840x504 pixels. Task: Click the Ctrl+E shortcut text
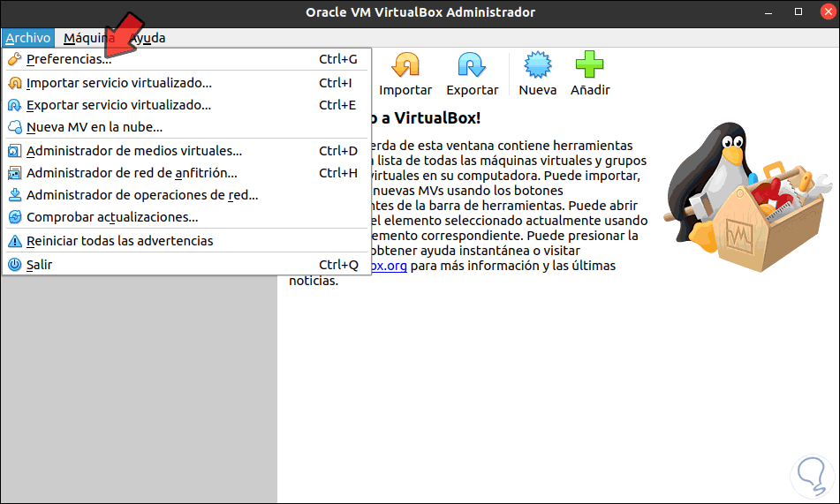click(337, 105)
